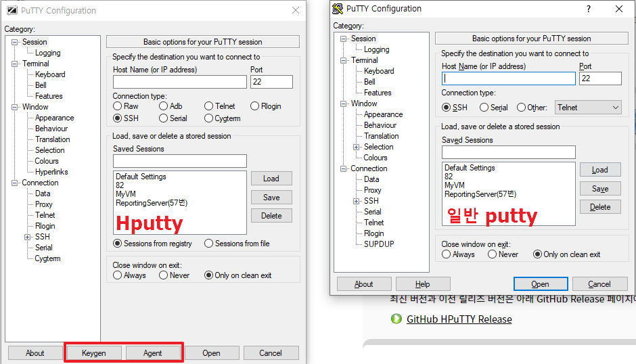Click Open button in right PuTTY window
The image size is (636, 364).
541,284
